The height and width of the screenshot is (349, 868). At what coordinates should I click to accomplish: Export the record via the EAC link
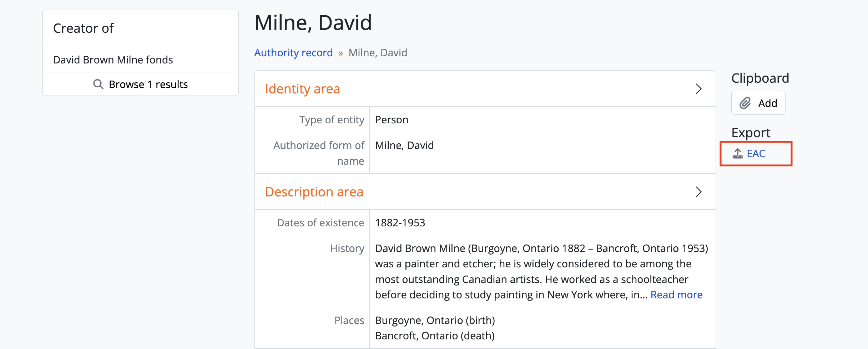(756, 154)
